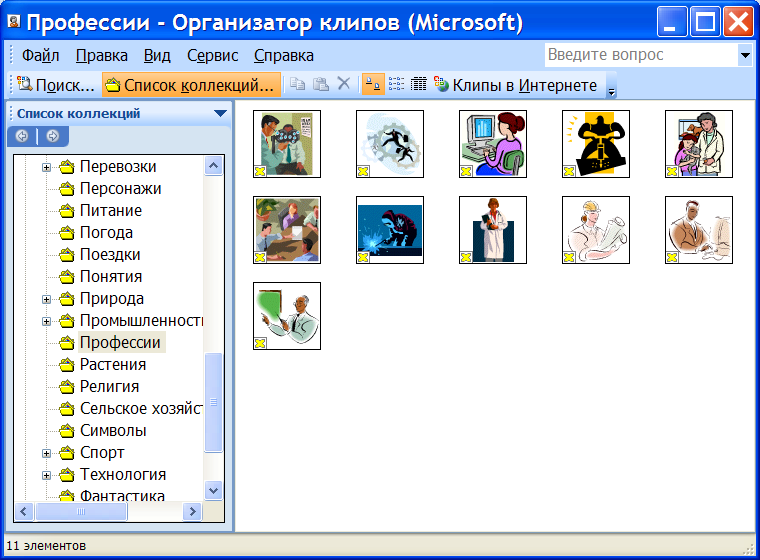
Task: Select the Символы collection
Action: click(113, 431)
